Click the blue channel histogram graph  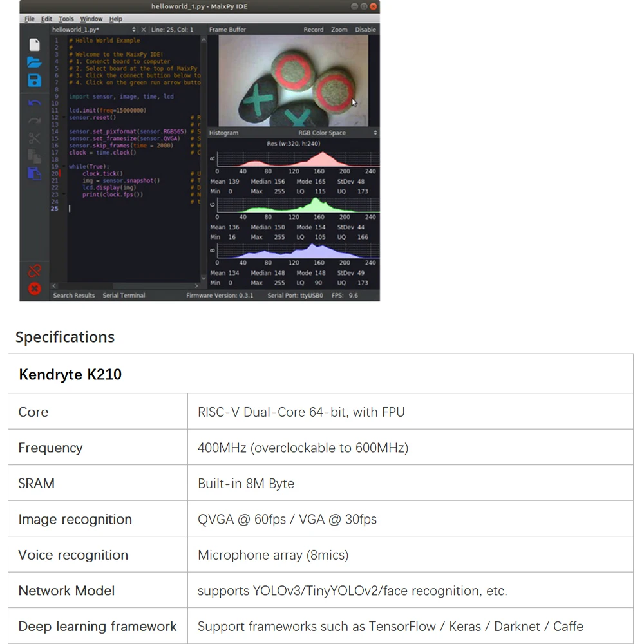(x=298, y=251)
